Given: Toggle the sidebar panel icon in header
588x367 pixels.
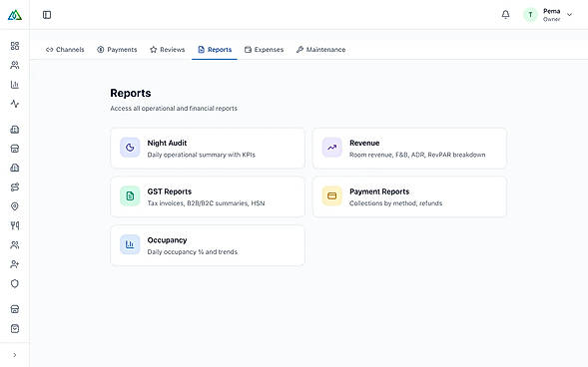Looking at the screenshot, I should click(x=47, y=15).
